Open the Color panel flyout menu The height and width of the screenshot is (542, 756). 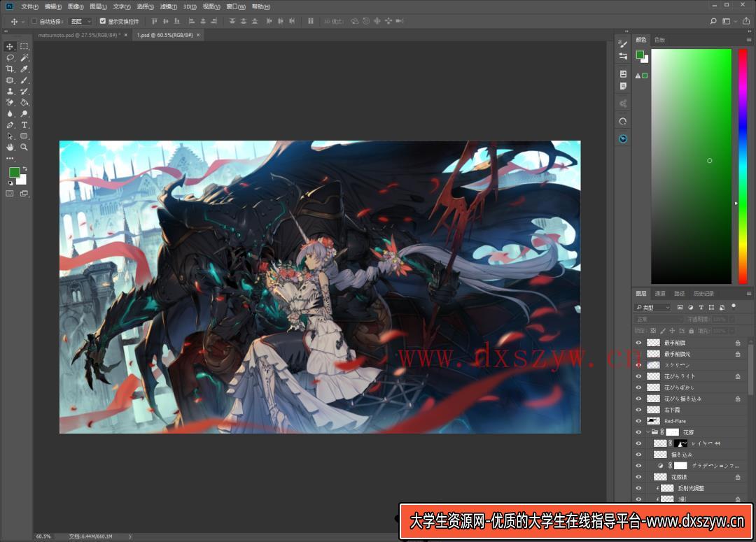[749, 39]
